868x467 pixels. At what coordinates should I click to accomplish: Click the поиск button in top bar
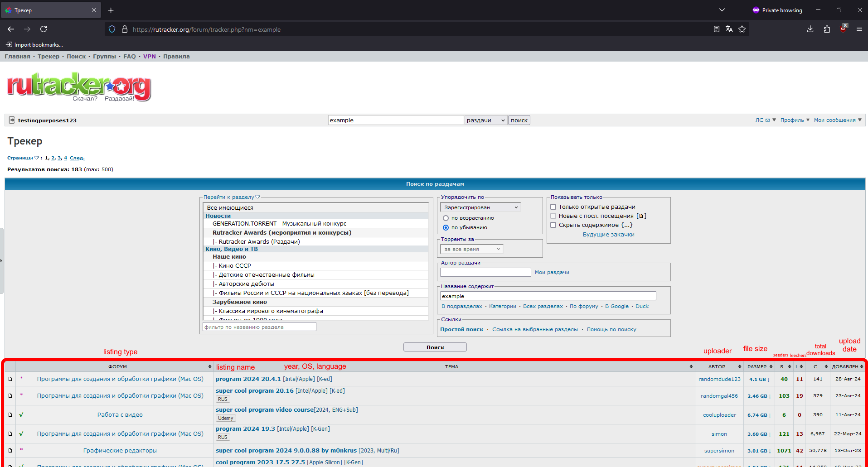519,120
